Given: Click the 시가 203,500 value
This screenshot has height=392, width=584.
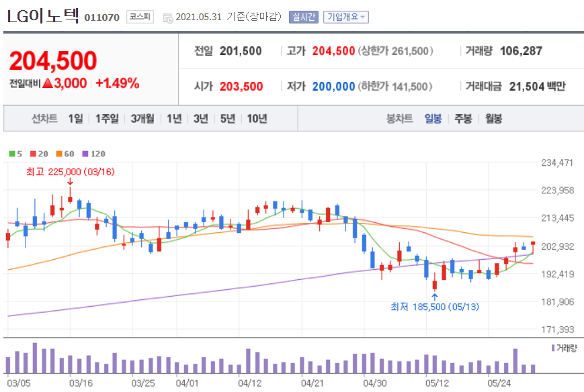Looking at the screenshot, I should (241, 87).
